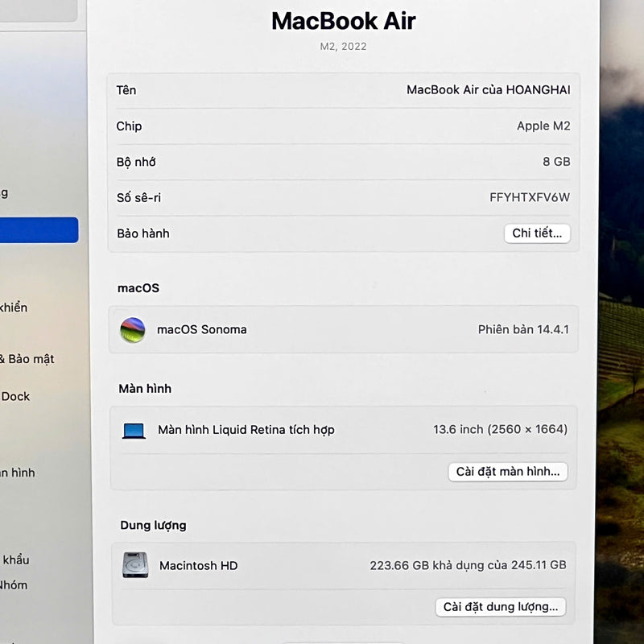Viewport: 644px width, 644px height.
Task: Open the Bảo mật privacy sidebar item
Action: [28, 359]
